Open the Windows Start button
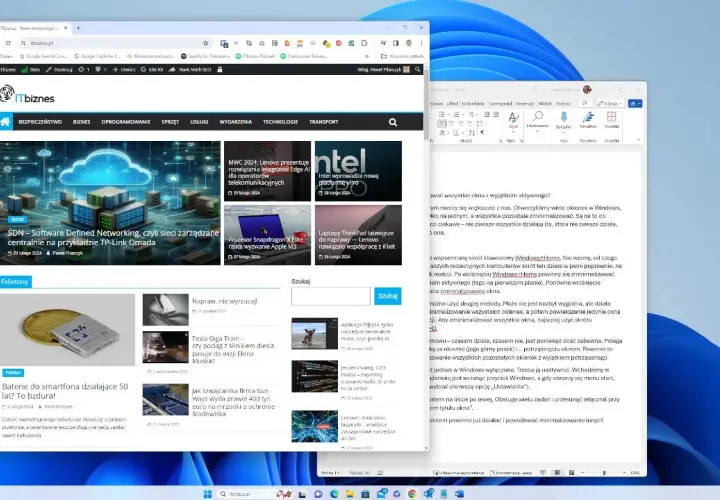 pos(208,494)
